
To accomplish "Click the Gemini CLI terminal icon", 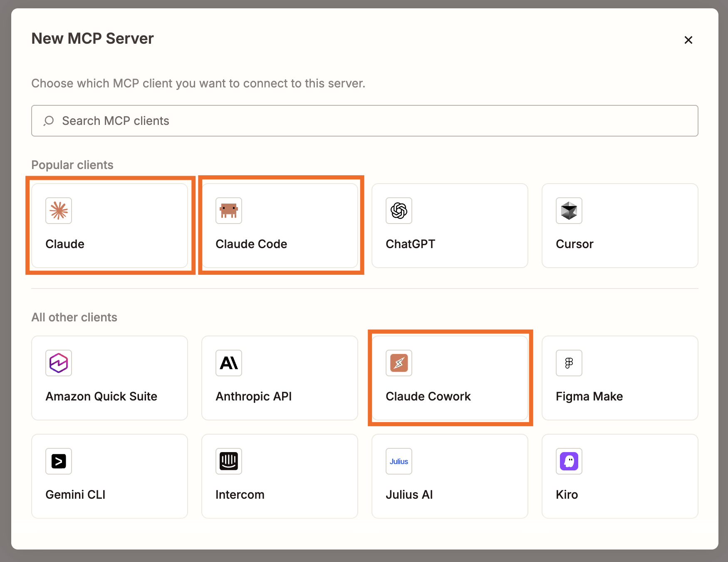I will click(59, 461).
